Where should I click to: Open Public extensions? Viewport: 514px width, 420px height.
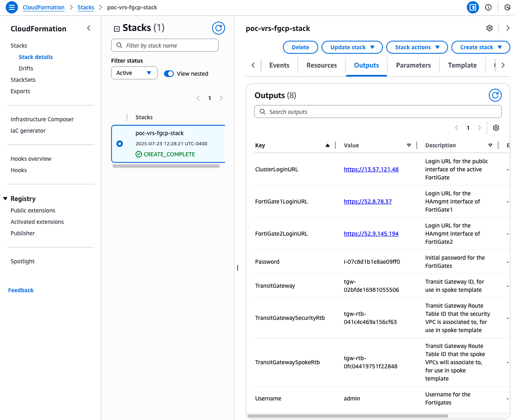click(x=33, y=210)
